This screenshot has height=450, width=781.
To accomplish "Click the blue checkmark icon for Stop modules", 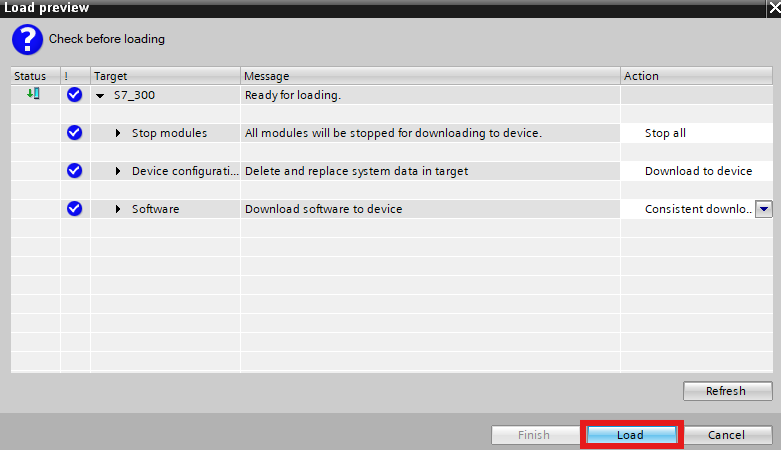I will click(x=74, y=133).
